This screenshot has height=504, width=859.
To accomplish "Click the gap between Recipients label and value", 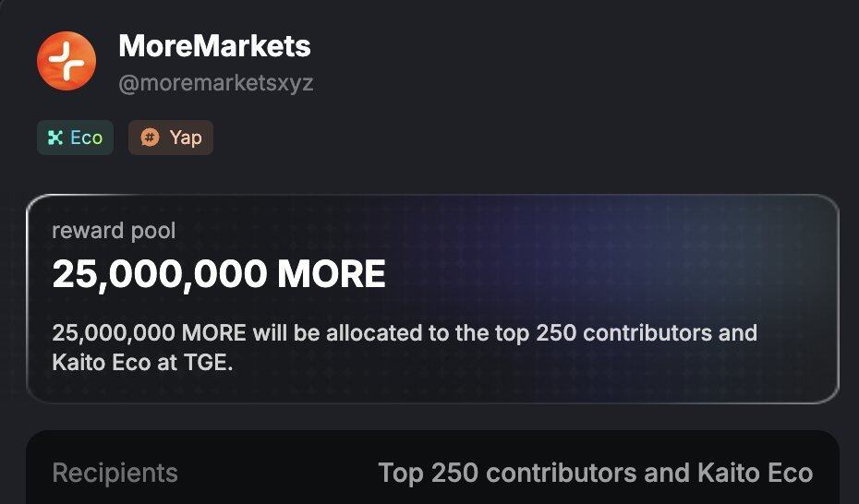I will click(x=277, y=474).
